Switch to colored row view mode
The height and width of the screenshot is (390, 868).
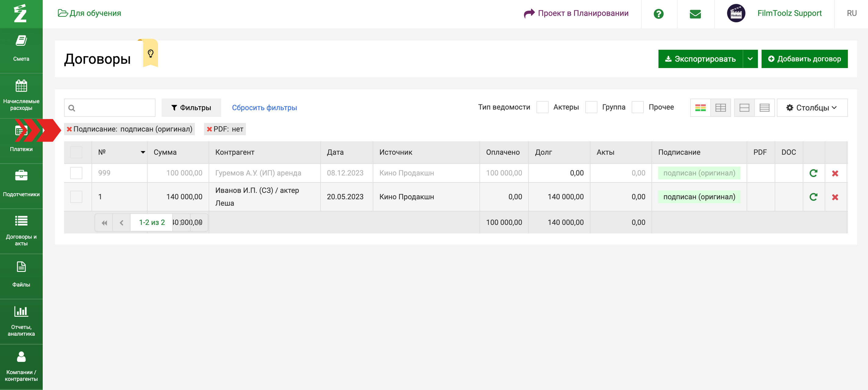pos(700,108)
